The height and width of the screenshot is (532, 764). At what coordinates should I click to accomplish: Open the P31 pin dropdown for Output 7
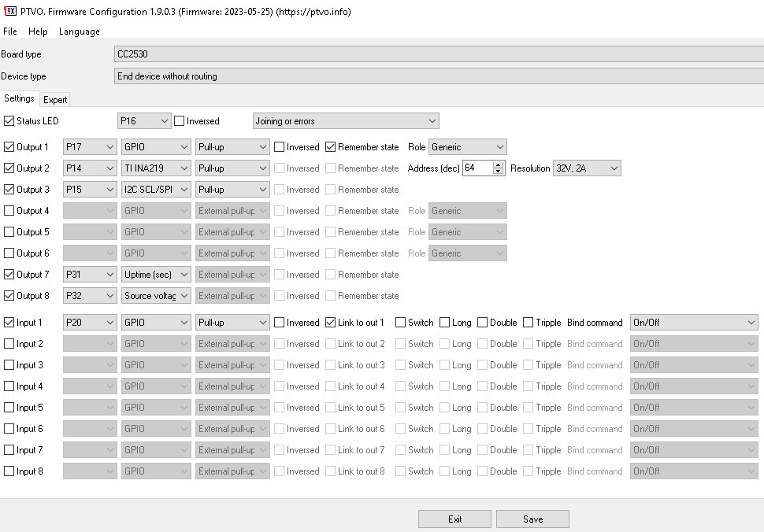pos(89,274)
